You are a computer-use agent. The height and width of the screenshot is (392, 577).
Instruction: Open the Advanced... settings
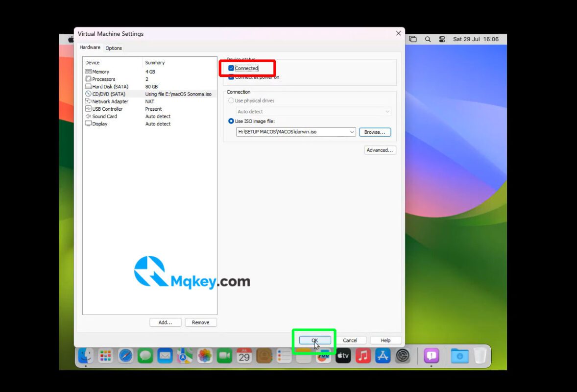tap(380, 150)
